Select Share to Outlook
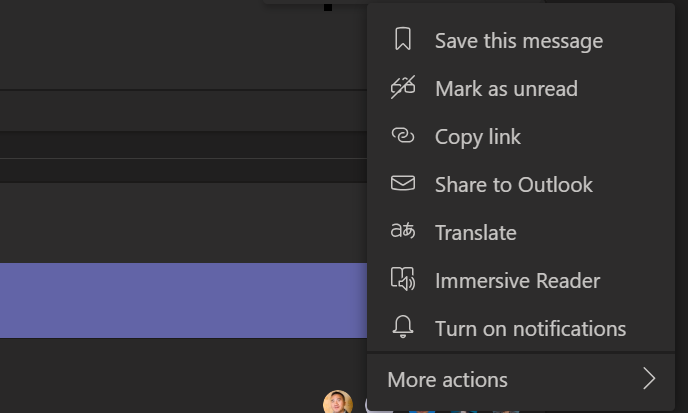This screenshot has width=688, height=413. tap(521, 184)
